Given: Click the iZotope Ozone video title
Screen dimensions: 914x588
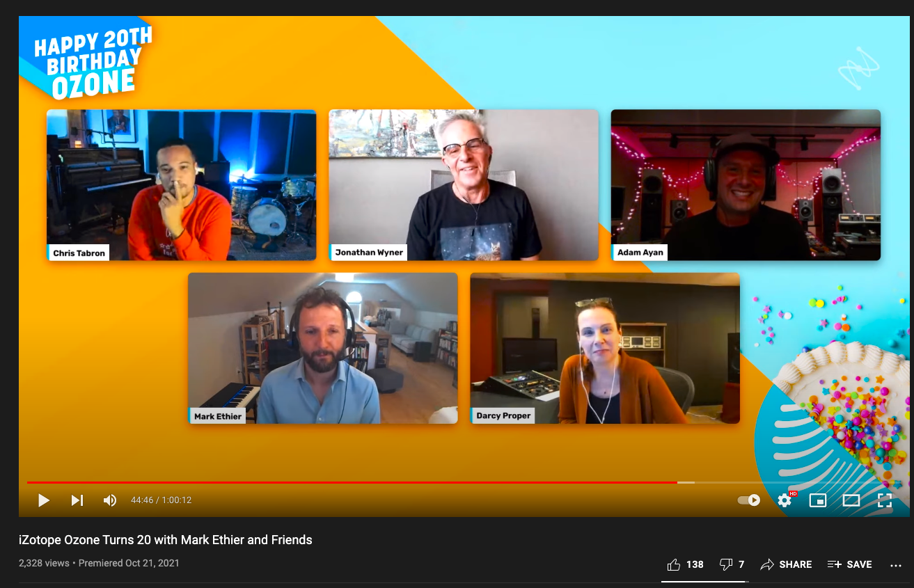Looking at the screenshot, I should [166, 540].
